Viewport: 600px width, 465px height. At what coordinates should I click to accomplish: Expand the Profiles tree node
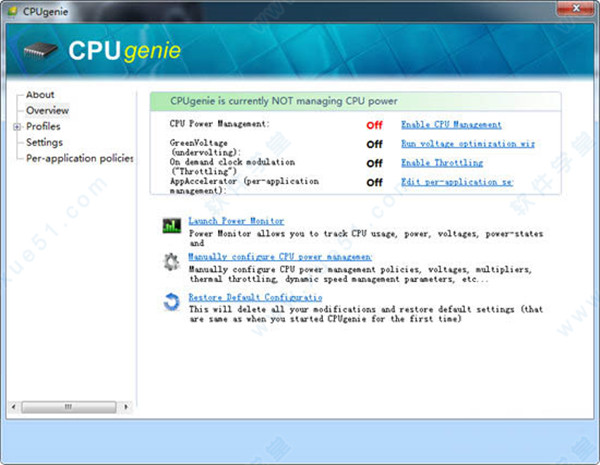17,127
